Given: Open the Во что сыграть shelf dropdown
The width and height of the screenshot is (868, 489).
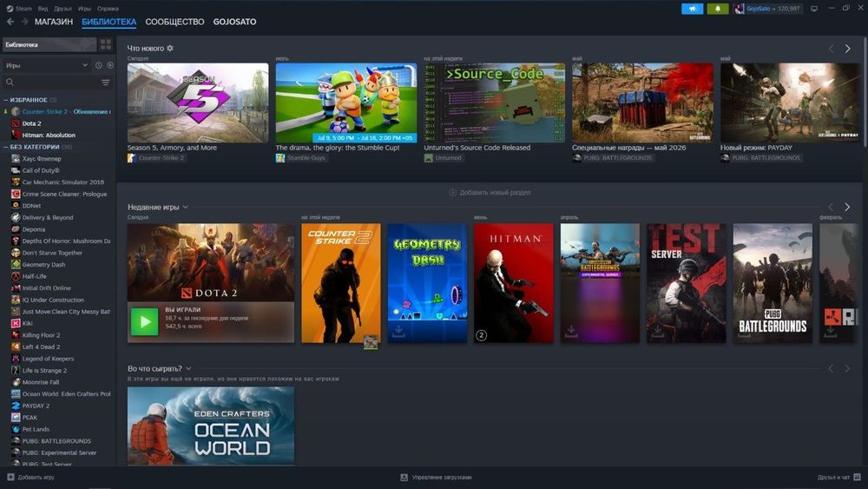Looking at the screenshot, I should point(188,368).
